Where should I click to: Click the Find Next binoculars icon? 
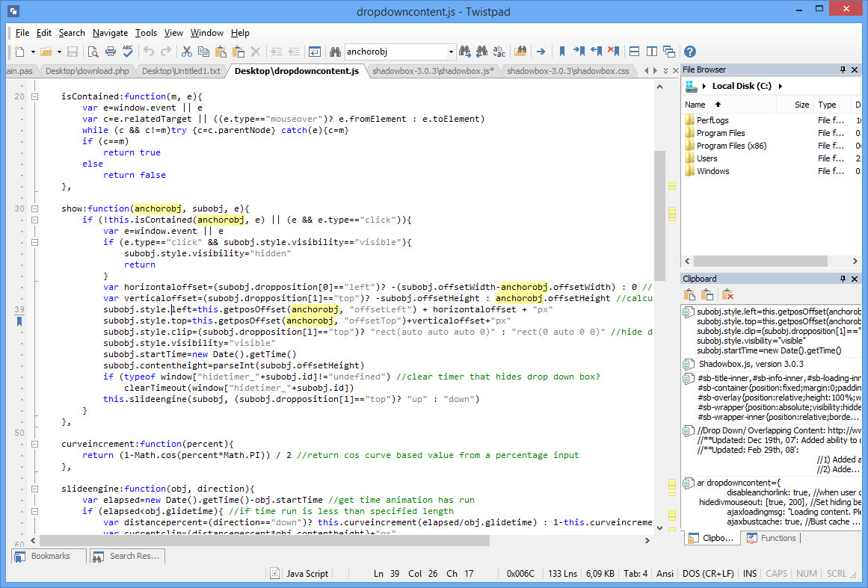point(464,52)
